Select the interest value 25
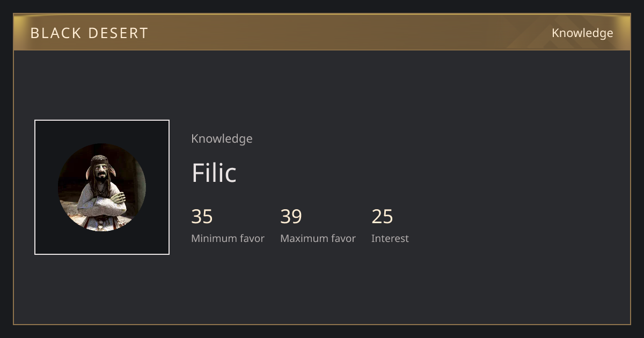The width and height of the screenshot is (644, 338). pyautogui.click(x=382, y=217)
